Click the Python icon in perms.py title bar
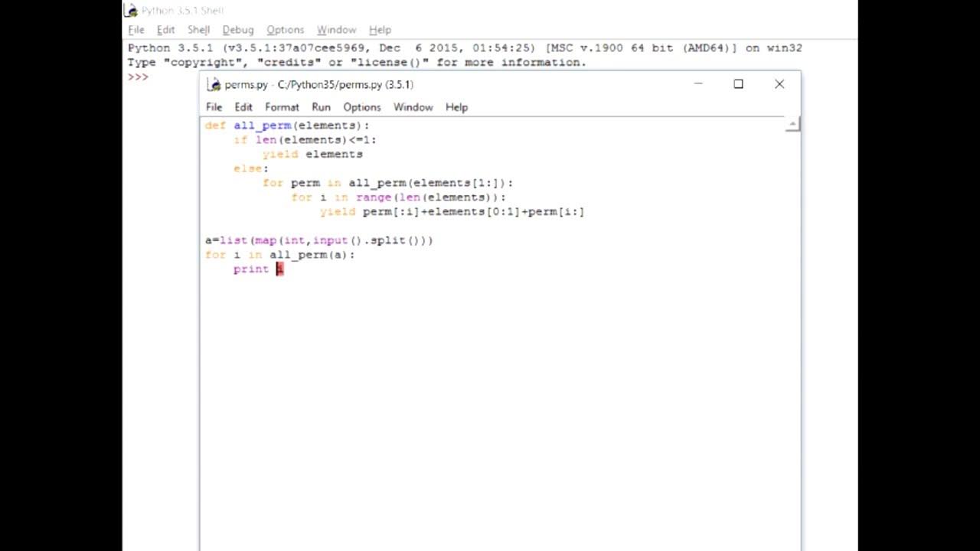The width and height of the screenshot is (980, 551). click(x=214, y=84)
